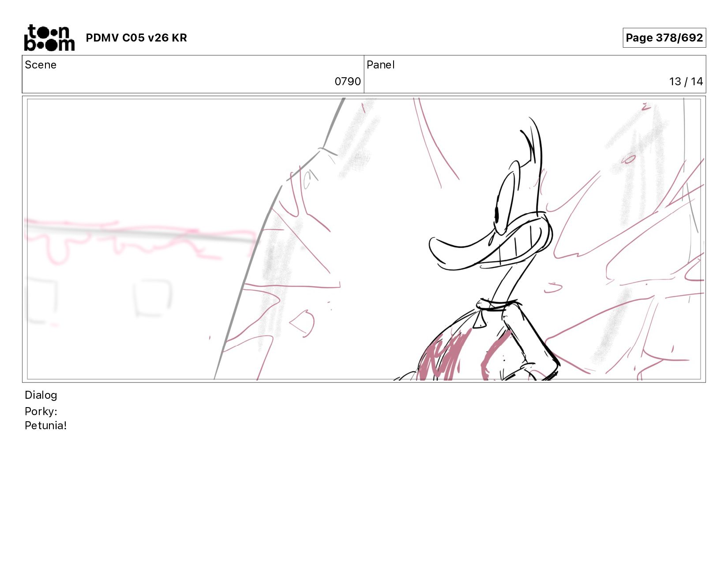Select the dialog line 'Petunia!'
Image resolution: width=728 pixels, height=563 pixels.
pos(46,426)
